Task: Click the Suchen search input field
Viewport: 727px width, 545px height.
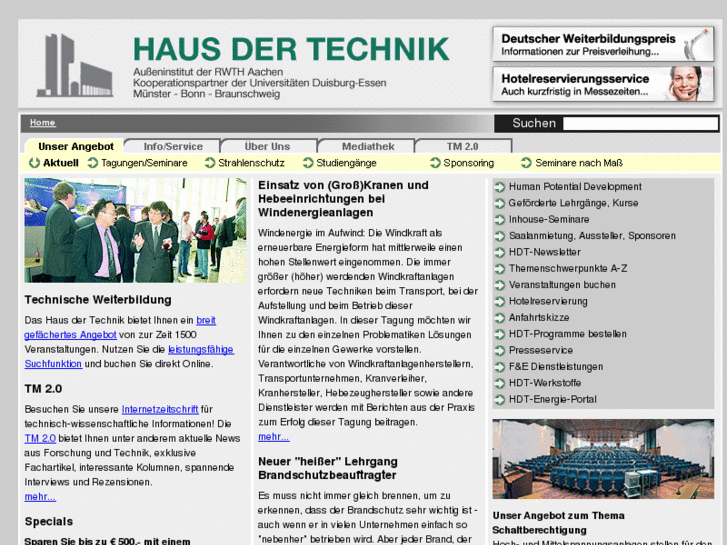Action: click(x=640, y=123)
